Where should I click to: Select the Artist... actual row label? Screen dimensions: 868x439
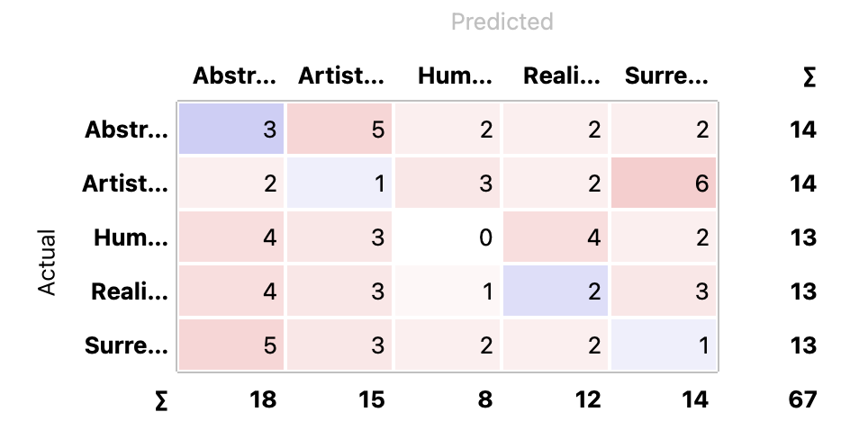click(x=125, y=184)
